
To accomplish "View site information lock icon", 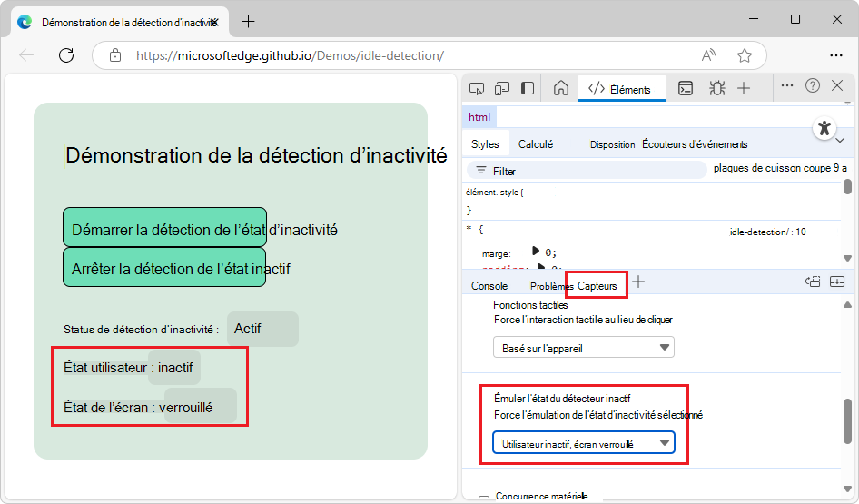I will [115, 55].
